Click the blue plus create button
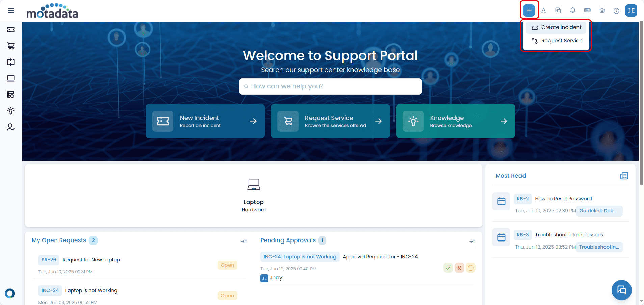This screenshot has height=305, width=644. (x=529, y=10)
